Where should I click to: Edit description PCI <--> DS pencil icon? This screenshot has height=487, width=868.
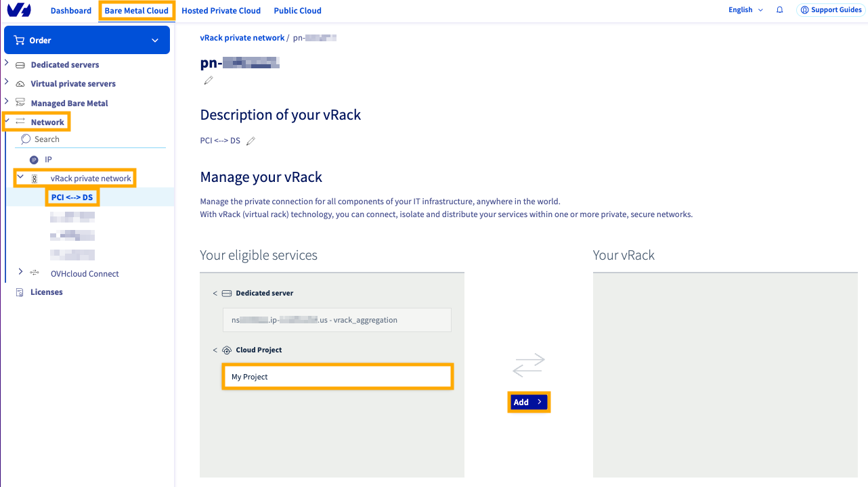click(x=251, y=141)
